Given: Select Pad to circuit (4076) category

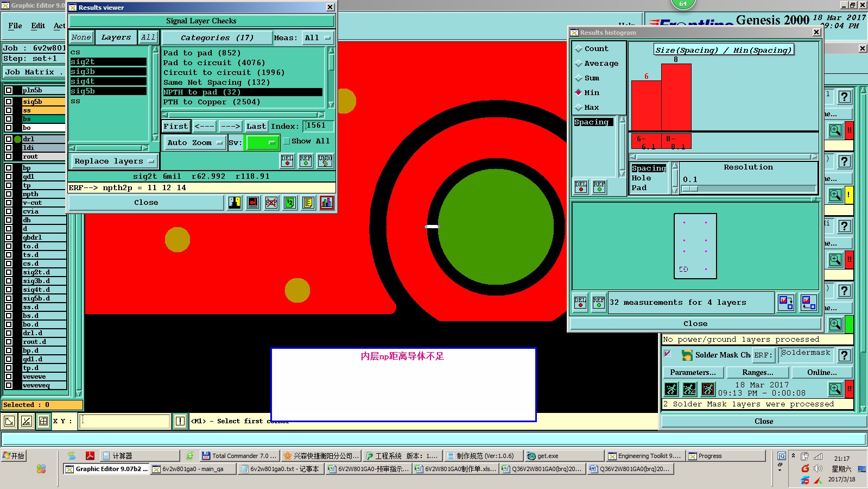Looking at the screenshot, I should (214, 63).
